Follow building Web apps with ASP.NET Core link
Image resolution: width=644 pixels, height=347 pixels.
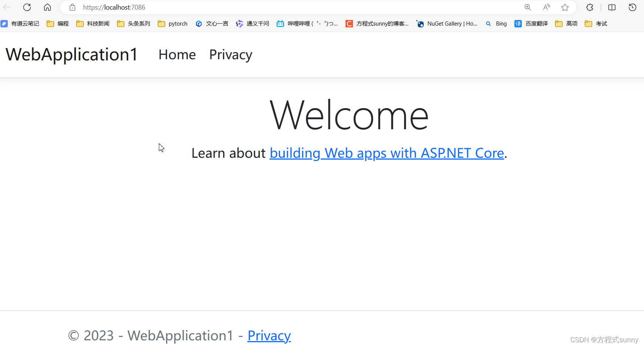[x=387, y=153]
